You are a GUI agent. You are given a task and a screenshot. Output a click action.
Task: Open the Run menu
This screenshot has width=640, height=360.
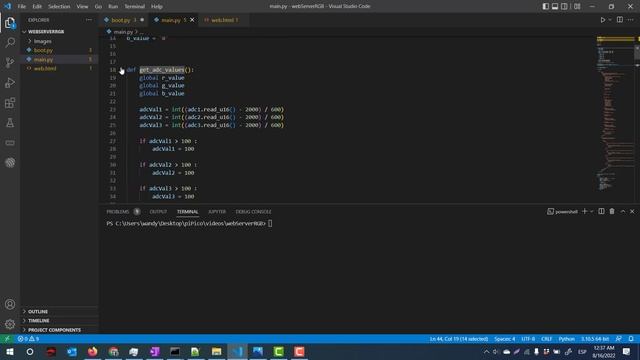pos(113,7)
